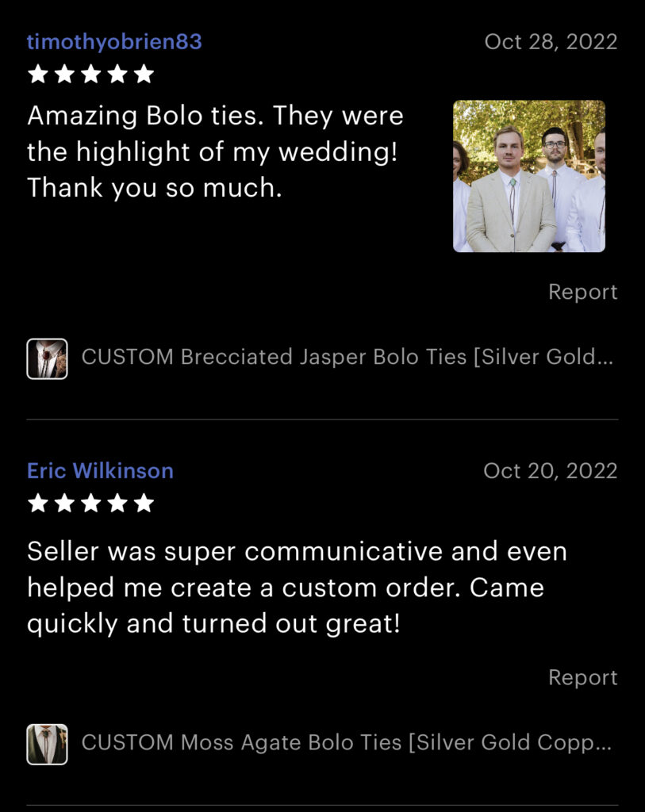Screen dimensions: 645x812
Task: Open CUSTOM Moss Agate Bolo Ties listing
Action: tap(347, 742)
